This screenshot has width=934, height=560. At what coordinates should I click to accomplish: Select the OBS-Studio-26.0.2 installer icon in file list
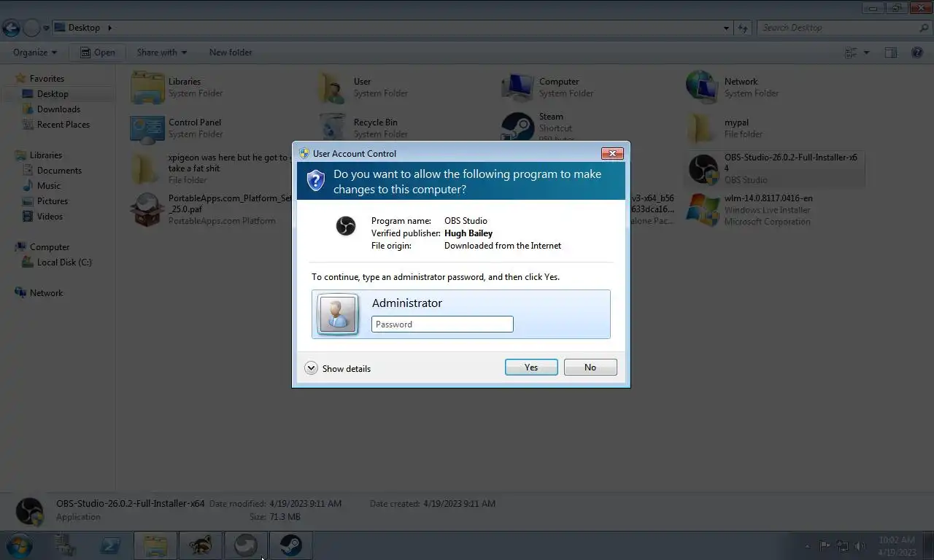coord(703,169)
